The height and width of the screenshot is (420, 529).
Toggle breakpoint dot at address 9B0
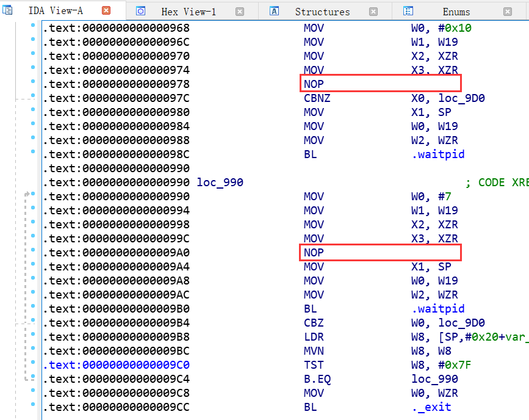pyautogui.click(x=33, y=306)
